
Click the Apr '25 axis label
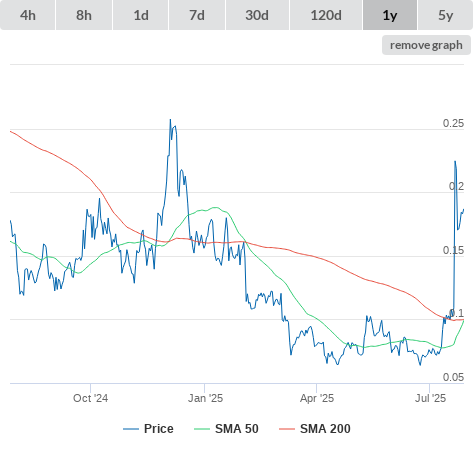pyautogui.click(x=317, y=398)
